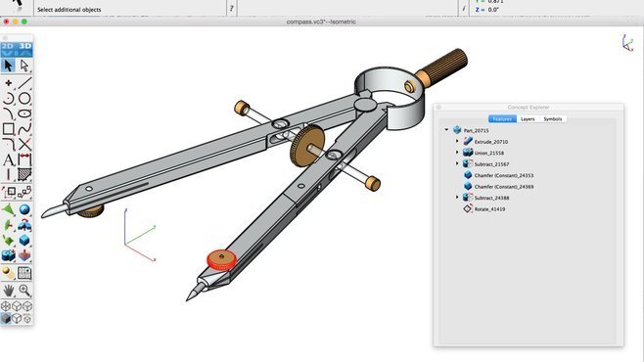
Task: Choose the boolean union solids tool
Action: [x=8, y=255]
